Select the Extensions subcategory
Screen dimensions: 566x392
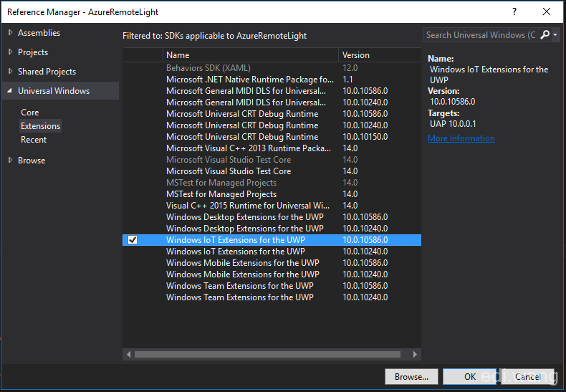point(40,126)
